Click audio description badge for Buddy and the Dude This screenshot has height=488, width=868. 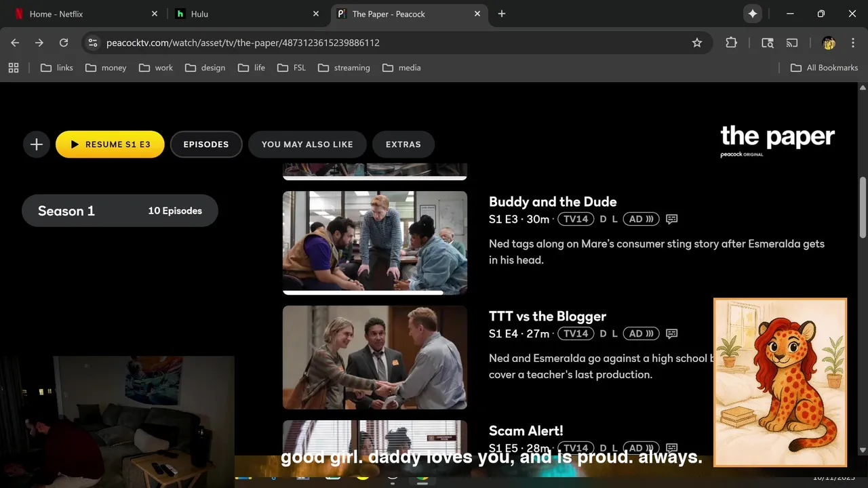(641, 219)
